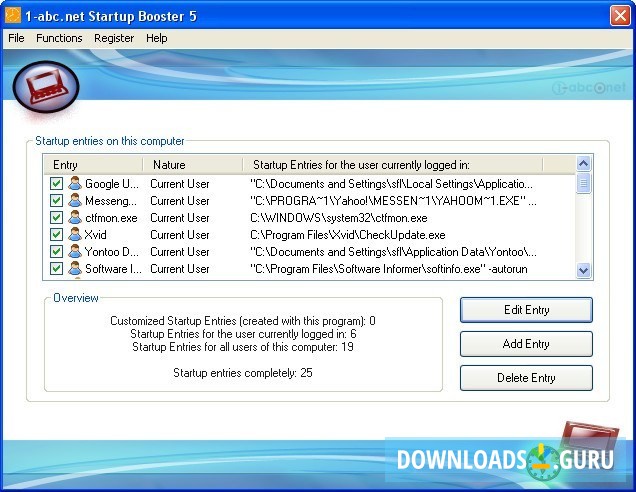Uncheck the Messeng... entry checkbox

point(56,200)
